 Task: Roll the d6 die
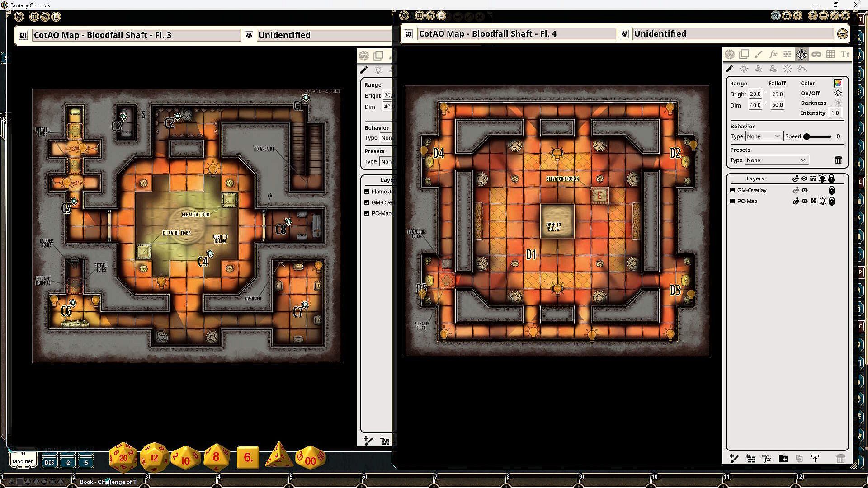point(248,458)
